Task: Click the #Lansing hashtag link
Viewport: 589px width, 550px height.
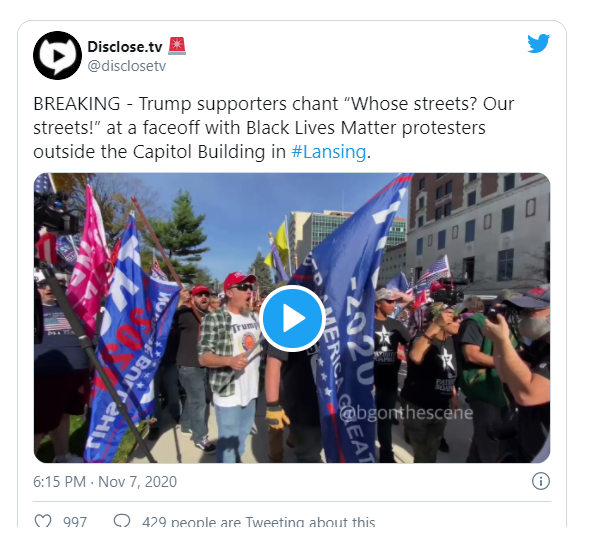Action: click(329, 152)
